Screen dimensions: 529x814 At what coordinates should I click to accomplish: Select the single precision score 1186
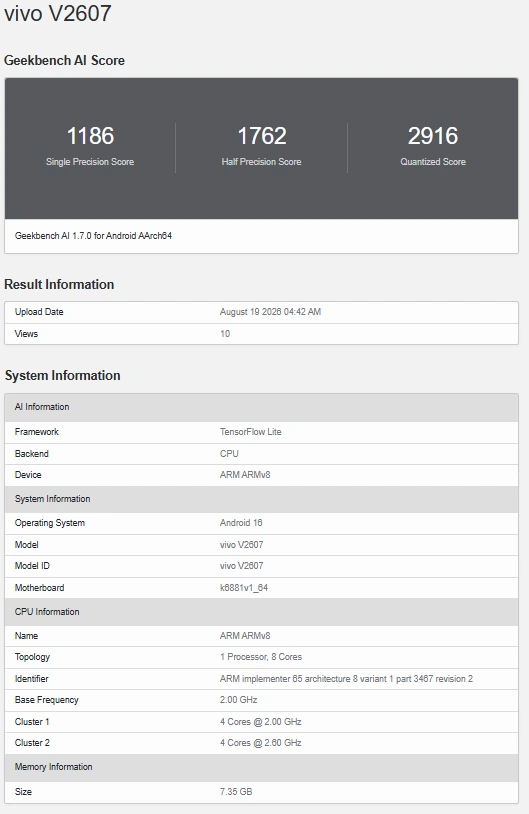pyautogui.click(x=90, y=136)
